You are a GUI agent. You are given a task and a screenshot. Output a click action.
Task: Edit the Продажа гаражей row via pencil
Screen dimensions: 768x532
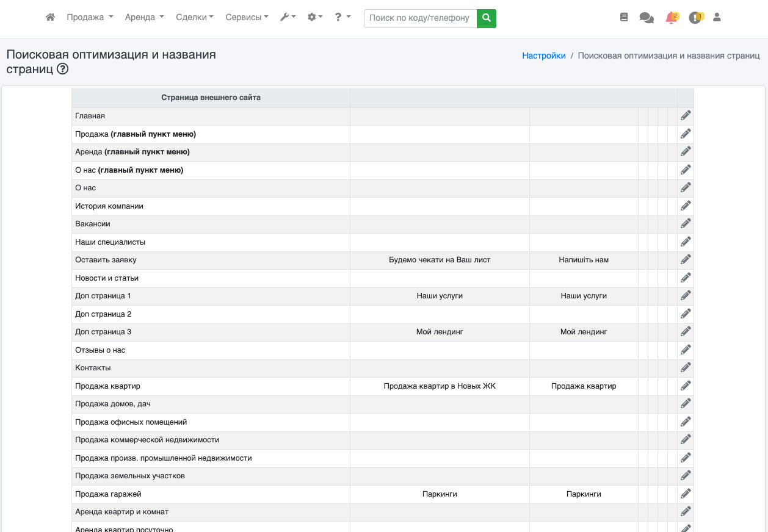pos(686,494)
